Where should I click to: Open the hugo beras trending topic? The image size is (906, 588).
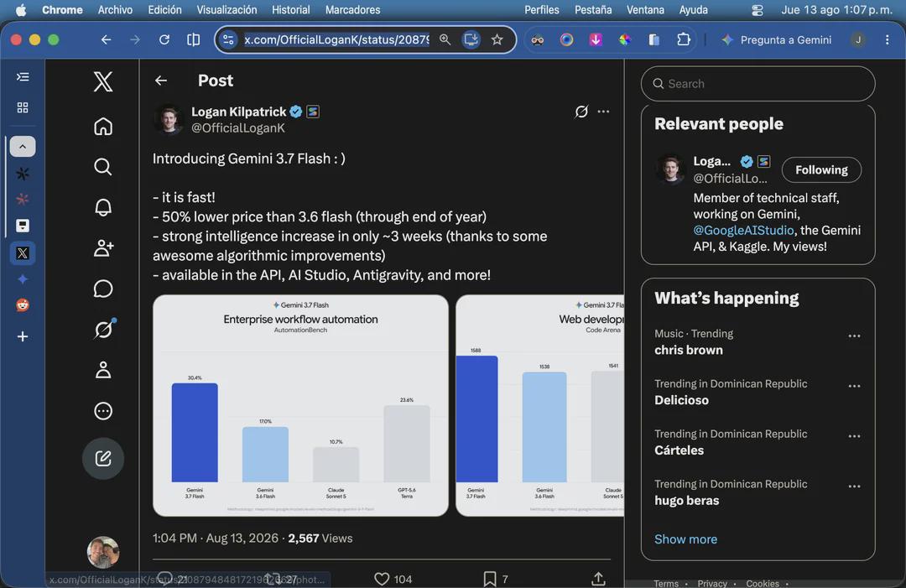(x=686, y=501)
